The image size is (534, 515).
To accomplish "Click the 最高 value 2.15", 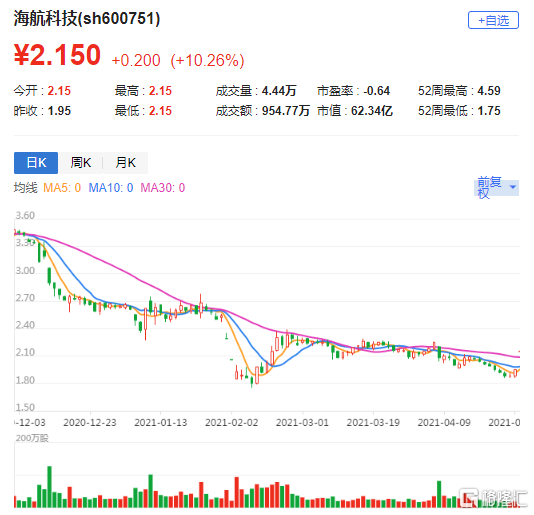I will pyautogui.click(x=160, y=91).
